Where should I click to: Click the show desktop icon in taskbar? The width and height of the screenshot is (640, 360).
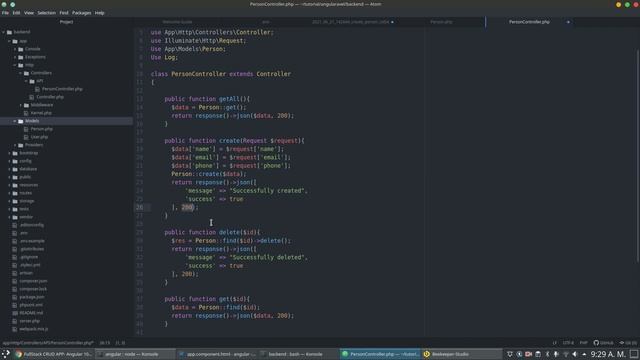(x=634, y=354)
